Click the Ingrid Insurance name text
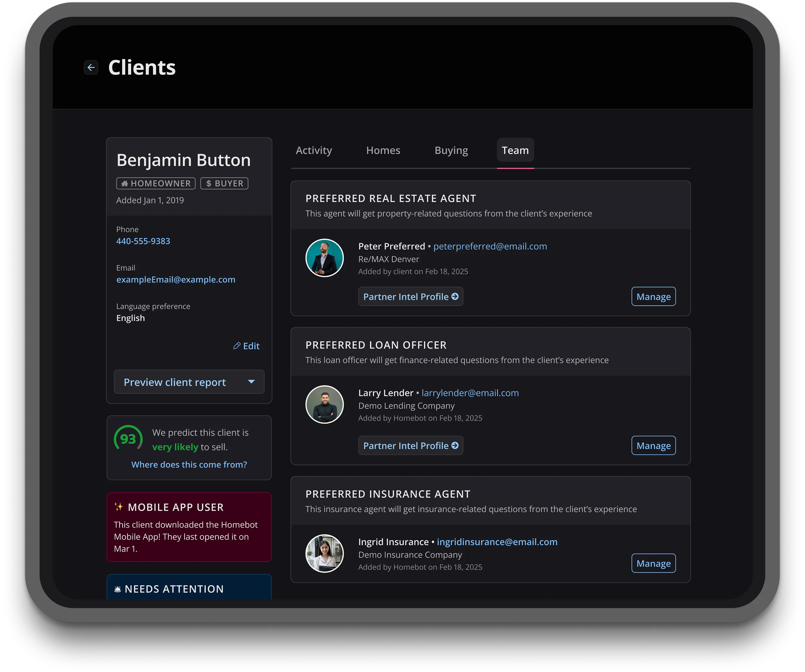 [x=393, y=542]
